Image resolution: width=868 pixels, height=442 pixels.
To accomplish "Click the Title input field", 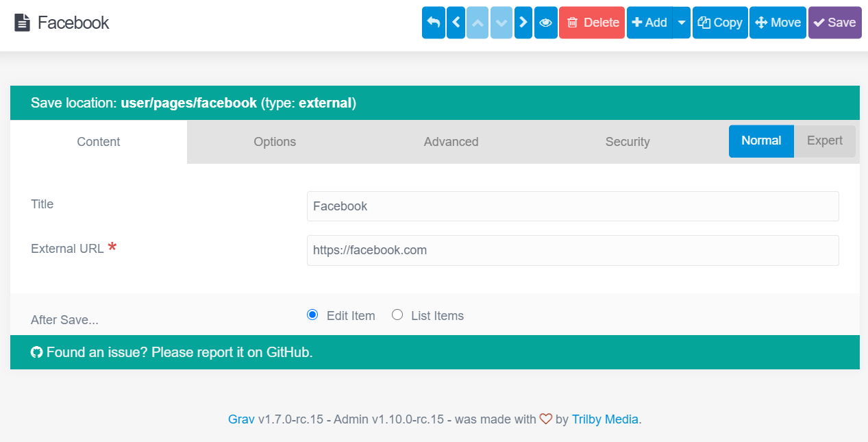I will coord(573,206).
